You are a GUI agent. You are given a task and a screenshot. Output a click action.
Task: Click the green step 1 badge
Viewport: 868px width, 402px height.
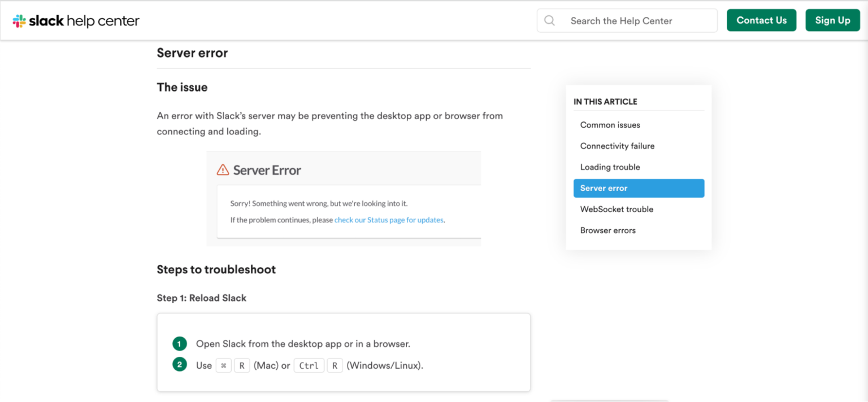(x=179, y=343)
